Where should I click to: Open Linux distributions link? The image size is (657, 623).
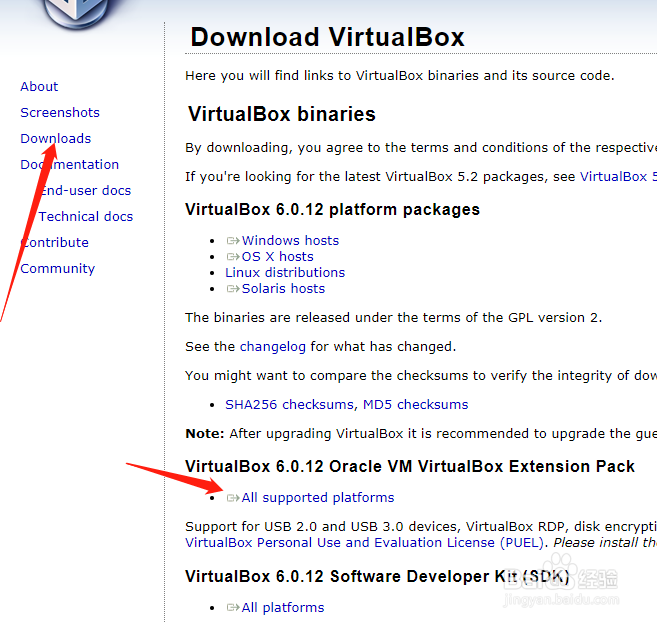[x=285, y=273]
